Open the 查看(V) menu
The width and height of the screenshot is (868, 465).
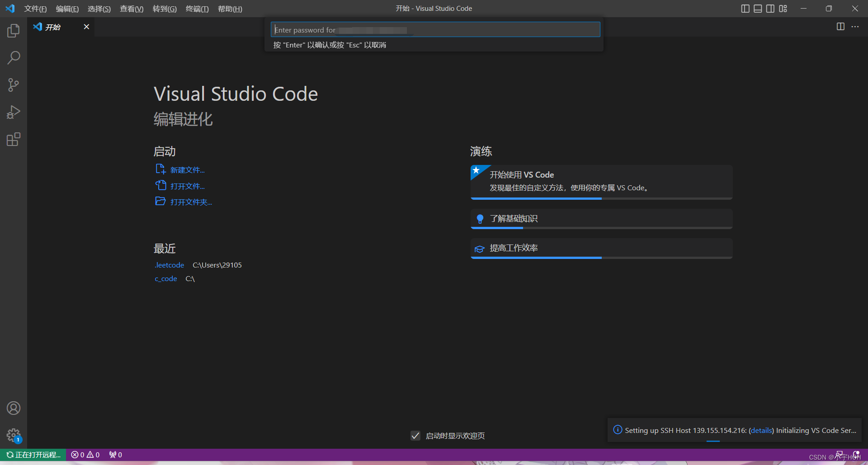pos(132,9)
